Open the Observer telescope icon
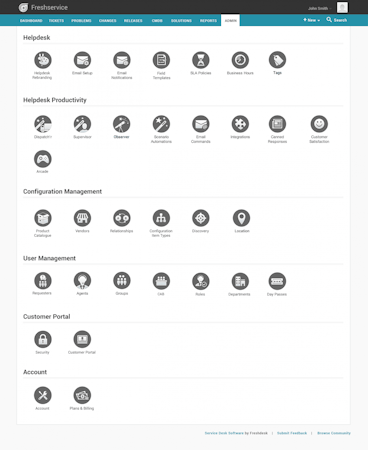This screenshot has height=450, width=368. click(x=122, y=124)
